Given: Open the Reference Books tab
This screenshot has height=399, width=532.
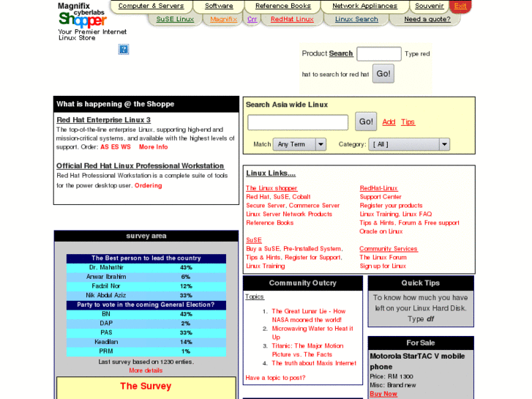Looking at the screenshot, I should tap(283, 6).
